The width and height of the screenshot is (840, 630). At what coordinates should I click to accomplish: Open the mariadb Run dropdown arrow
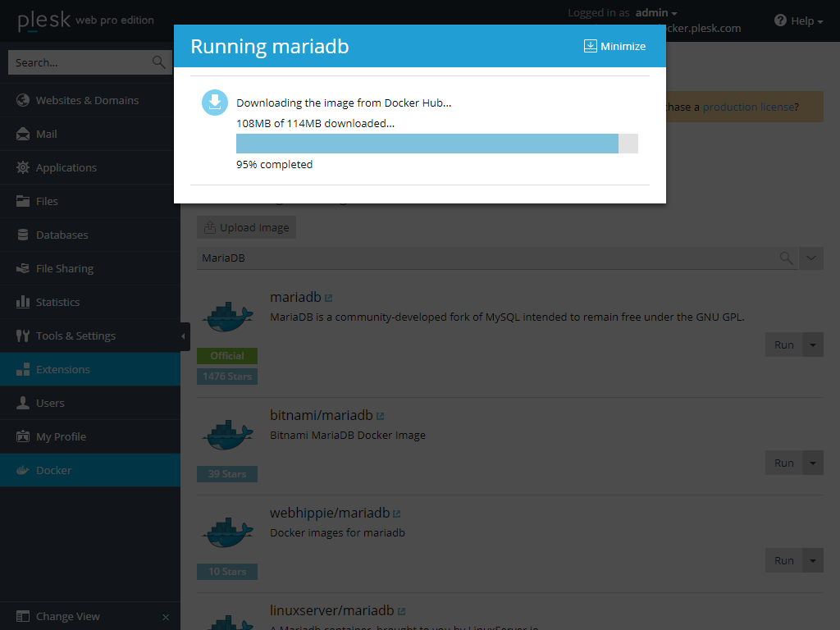(x=813, y=345)
